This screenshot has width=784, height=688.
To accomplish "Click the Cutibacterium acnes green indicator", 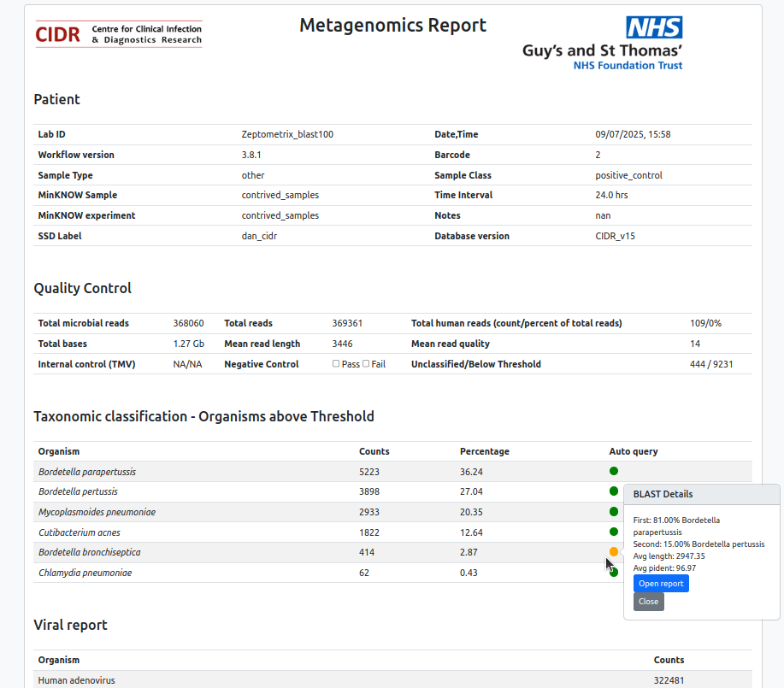I will tap(614, 532).
